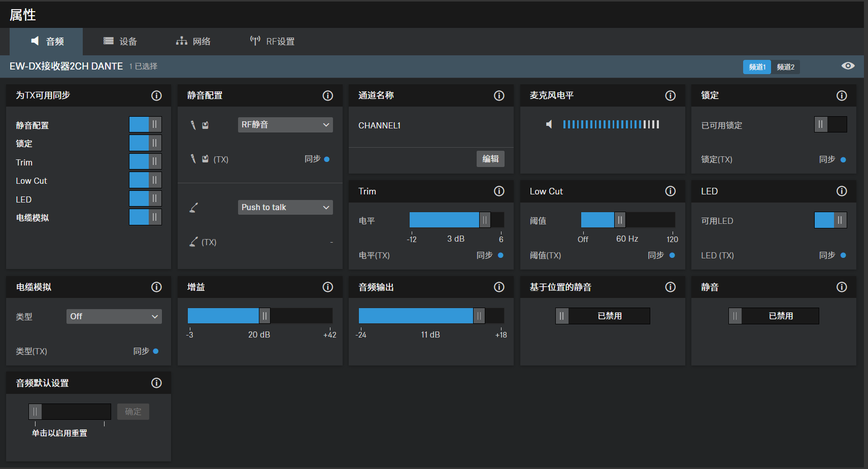The width and height of the screenshot is (868, 469).
Task: Open info for 通道名称 panel
Action: (499, 95)
